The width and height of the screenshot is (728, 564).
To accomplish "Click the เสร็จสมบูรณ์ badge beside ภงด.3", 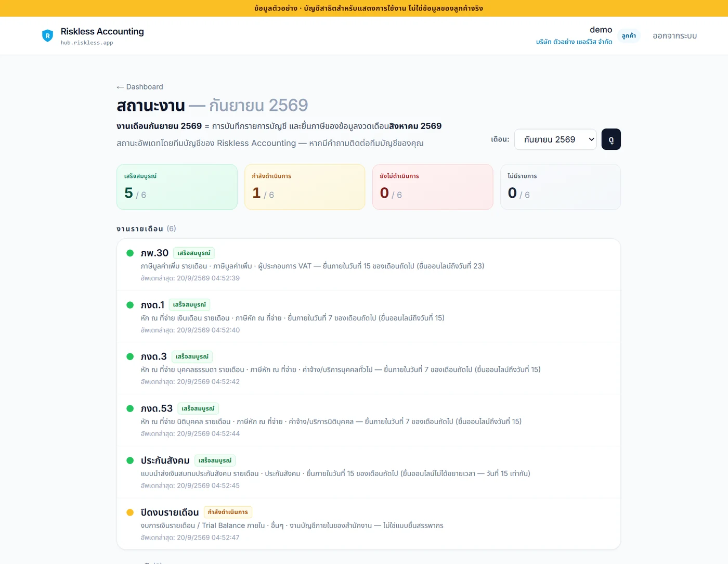I will 192,357.
